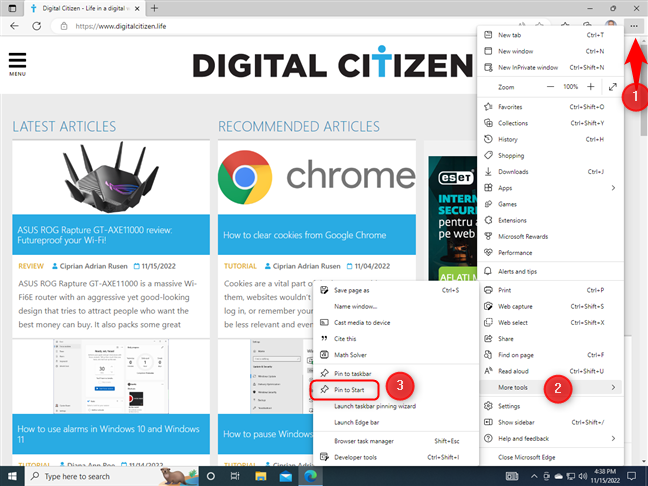Open the Action Center notifications icon
This screenshot has width=648, height=486.
631,476
